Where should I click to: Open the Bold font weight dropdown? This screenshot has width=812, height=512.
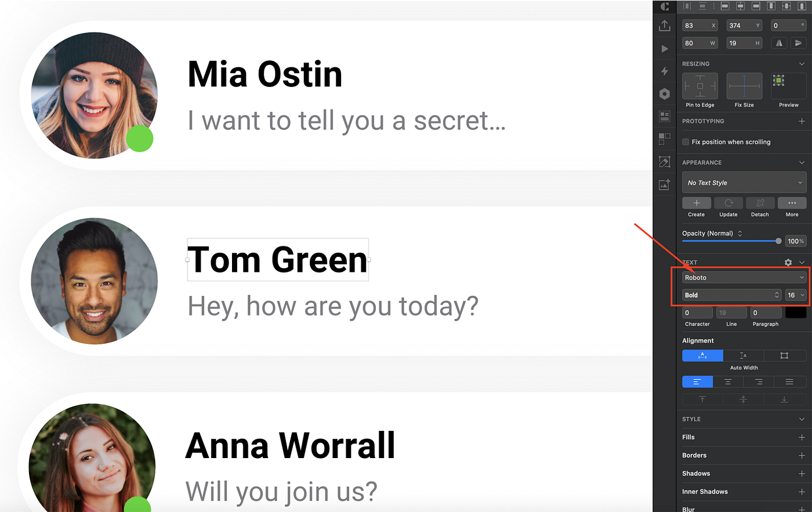731,295
